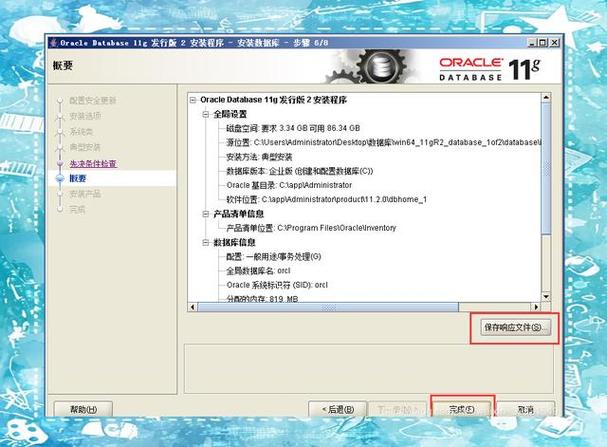The height and width of the screenshot is (447, 607).
Task: Collapse the 数据库信息 tree section
Action: [206, 243]
